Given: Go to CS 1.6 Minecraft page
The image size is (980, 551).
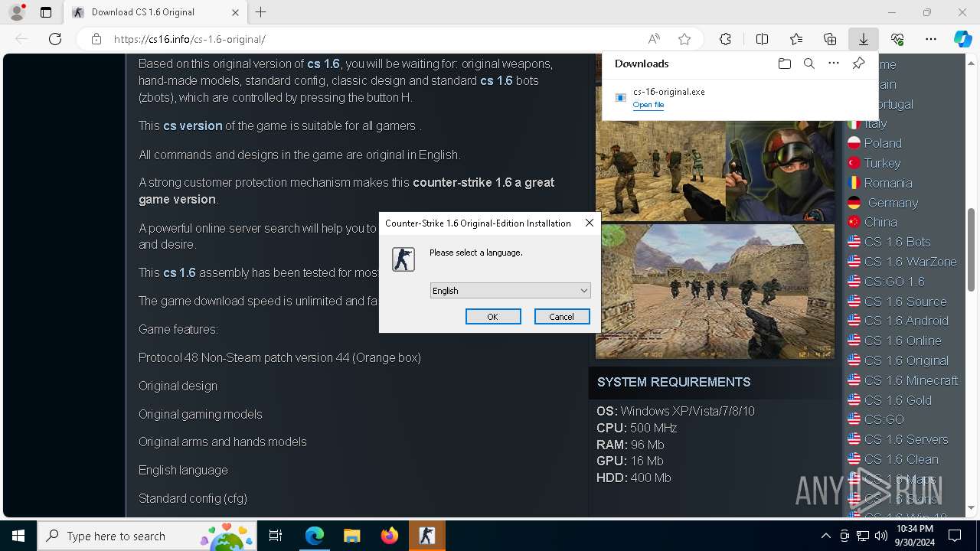Looking at the screenshot, I should 911,380.
